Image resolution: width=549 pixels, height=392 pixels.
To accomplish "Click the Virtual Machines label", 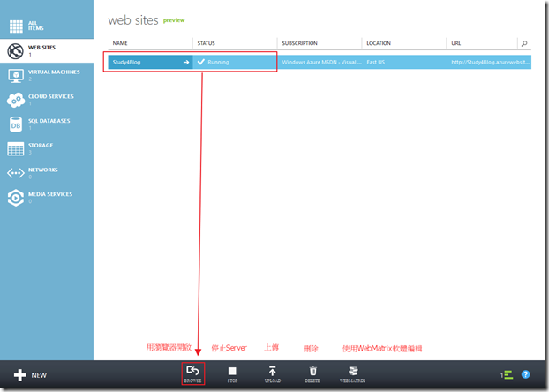I will pyautogui.click(x=54, y=72).
